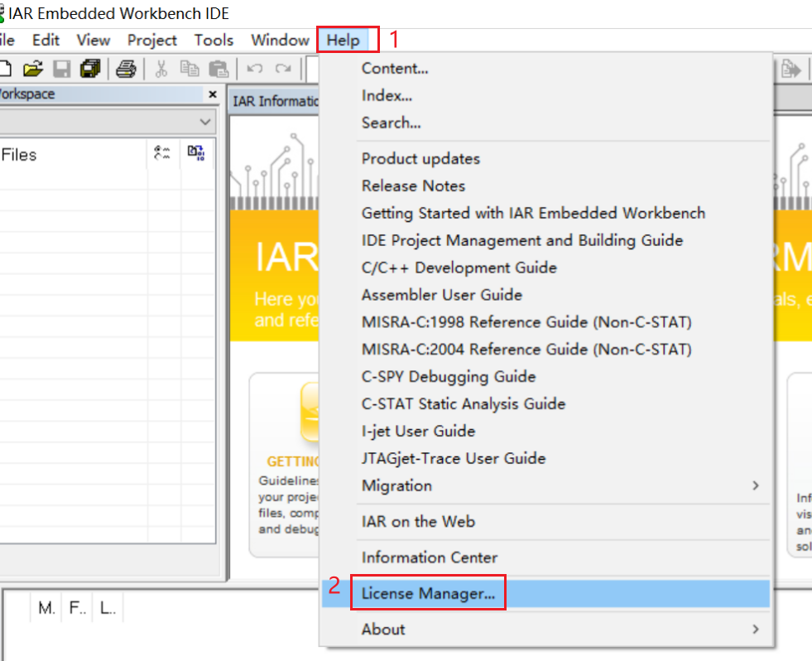The image size is (812, 661).
Task: Open the Help menu
Action: (343, 40)
